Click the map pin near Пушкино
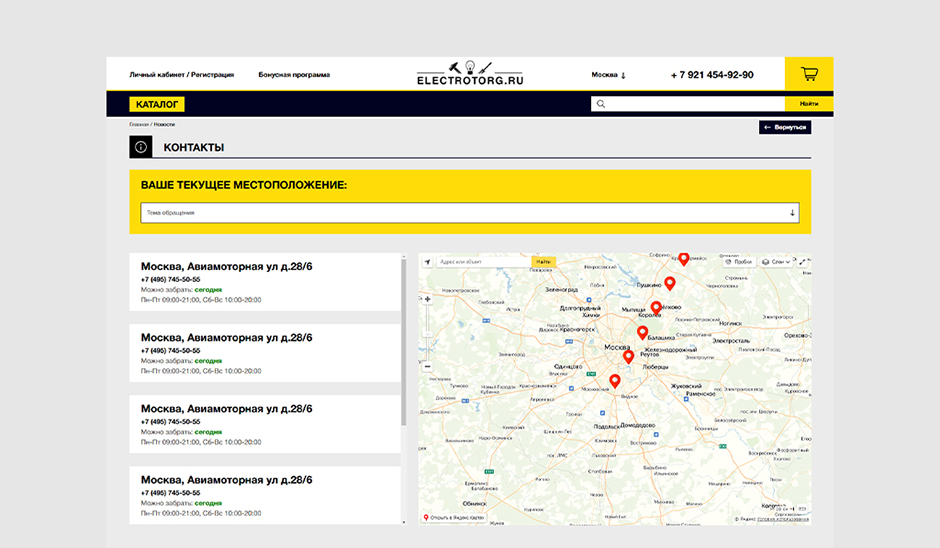This screenshot has width=940, height=548. [x=670, y=284]
